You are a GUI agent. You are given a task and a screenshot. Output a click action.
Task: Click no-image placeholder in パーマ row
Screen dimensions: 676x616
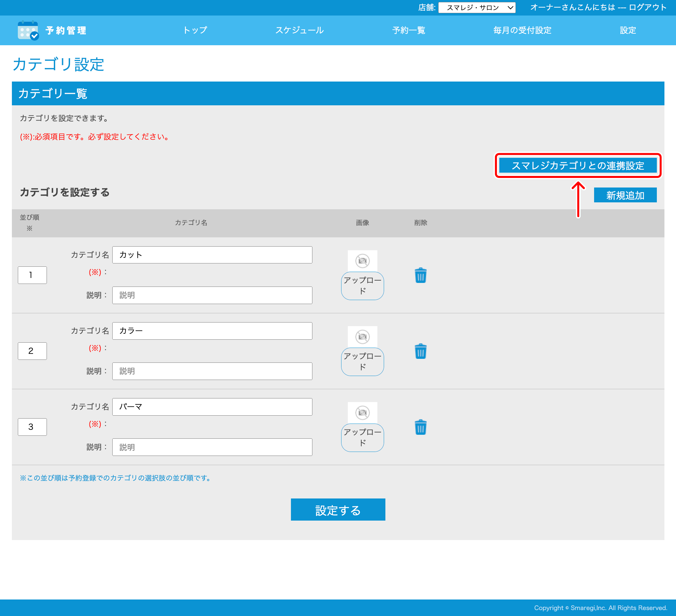click(362, 413)
